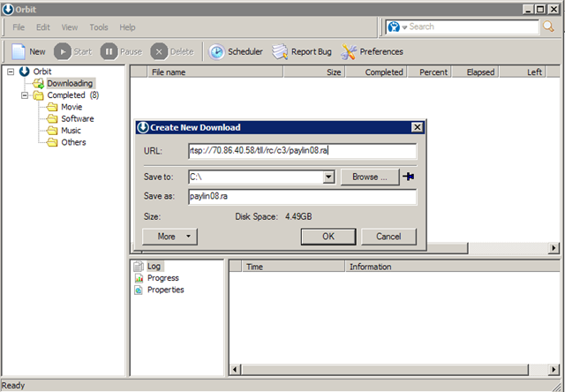The image size is (565, 392).
Task: Expand the More options dropdown button
Action: click(169, 237)
